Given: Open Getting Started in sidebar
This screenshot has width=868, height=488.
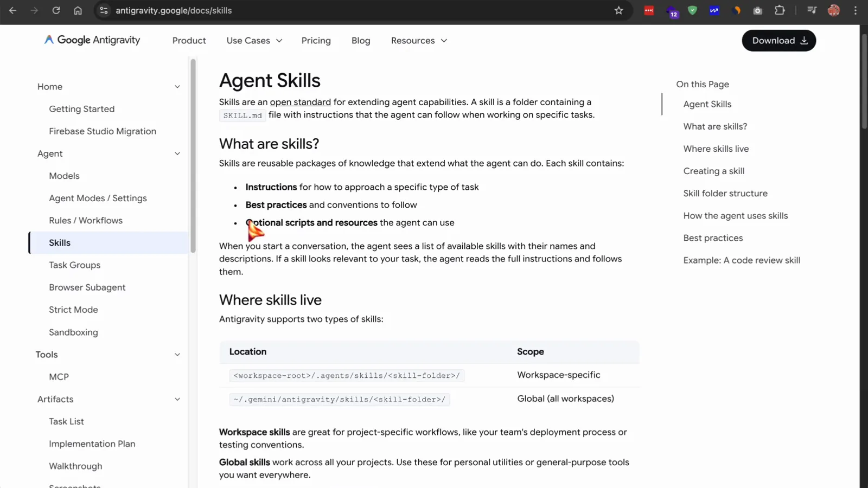Looking at the screenshot, I should 82,109.
